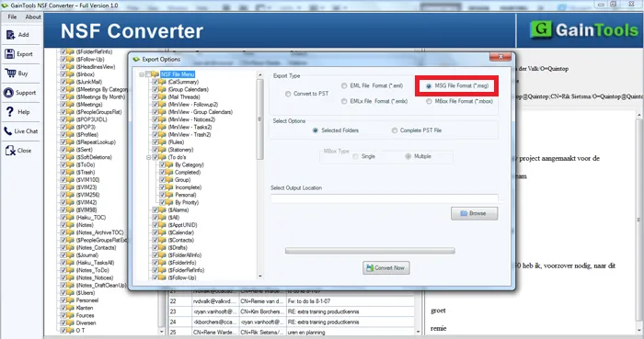Click the Help question mark icon
The width and height of the screenshot is (644, 339).
pyautogui.click(x=10, y=112)
